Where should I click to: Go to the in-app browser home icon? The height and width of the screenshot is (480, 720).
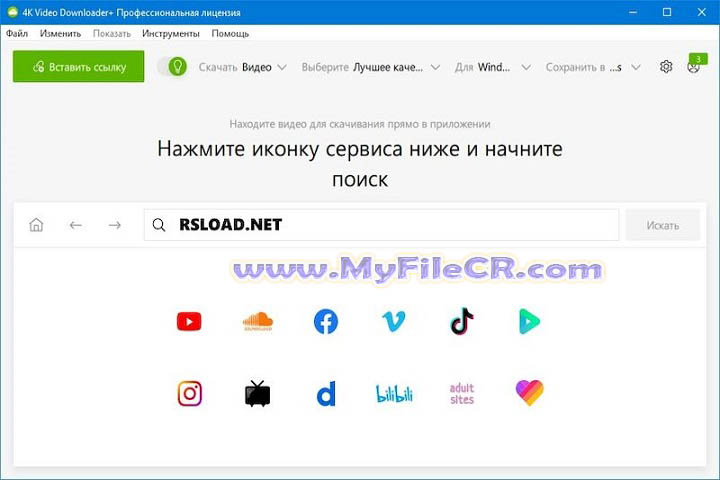pos(36,225)
